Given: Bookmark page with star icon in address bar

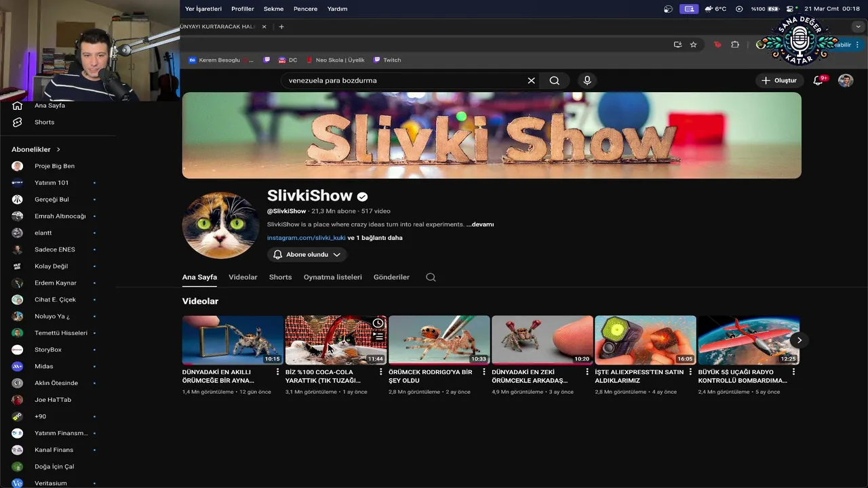Looking at the screenshot, I should (693, 45).
